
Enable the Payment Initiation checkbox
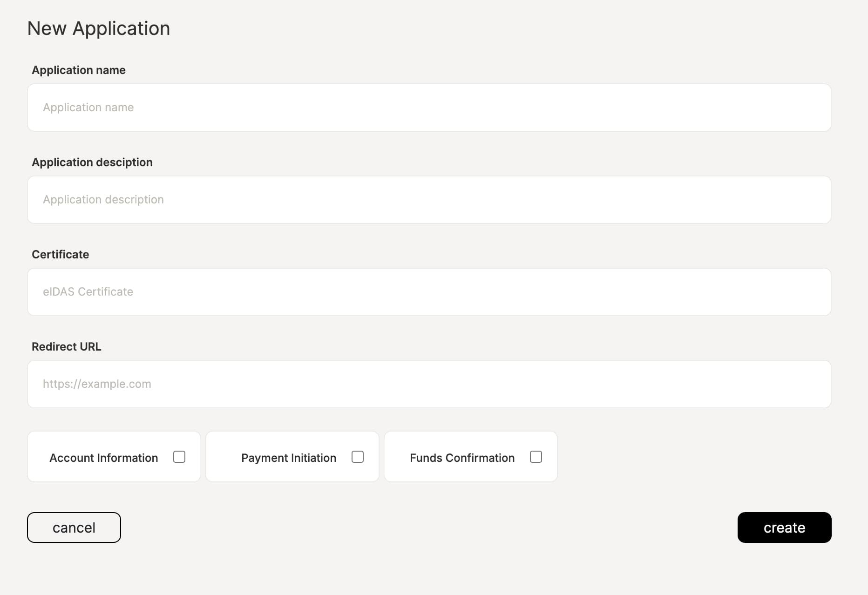tap(358, 457)
